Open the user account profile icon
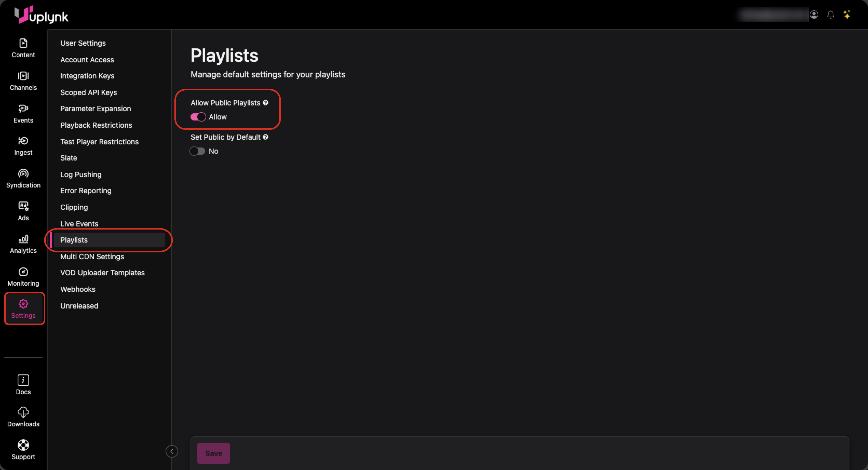This screenshot has height=470, width=868. click(x=814, y=15)
